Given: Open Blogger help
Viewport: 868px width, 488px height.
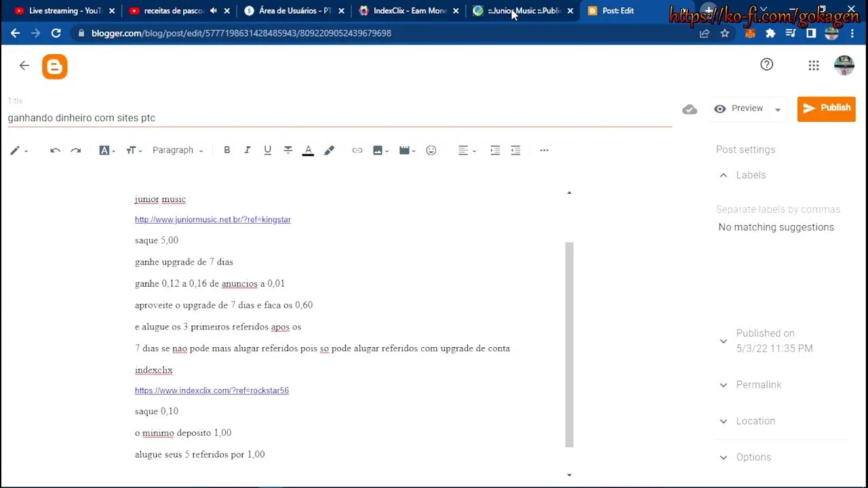Looking at the screenshot, I should (766, 64).
